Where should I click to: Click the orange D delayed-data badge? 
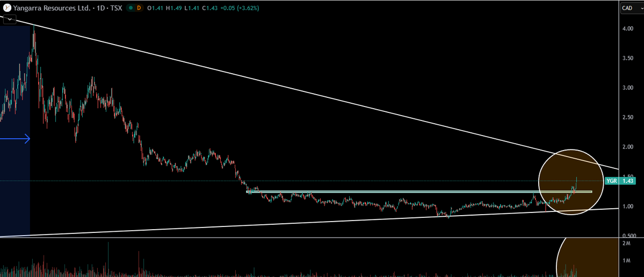click(139, 8)
